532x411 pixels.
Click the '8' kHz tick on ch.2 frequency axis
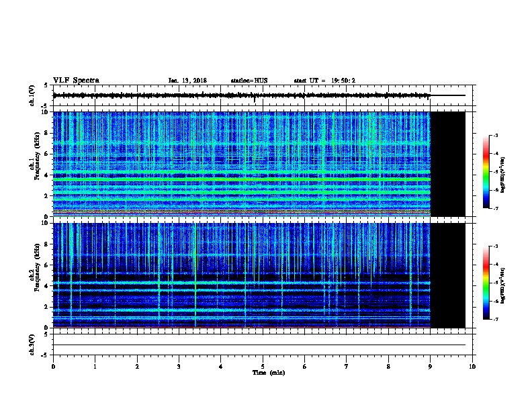(46, 244)
